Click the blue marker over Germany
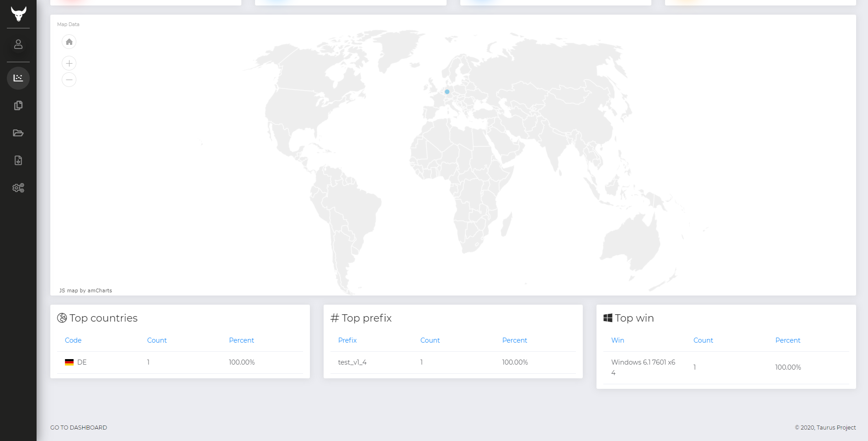 pos(447,92)
